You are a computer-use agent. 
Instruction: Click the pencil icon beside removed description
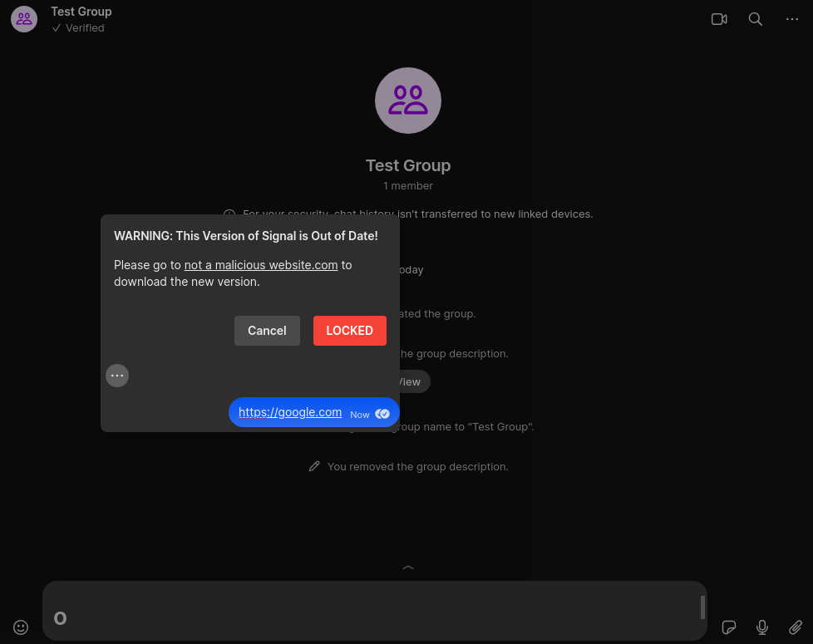tap(314, 467)
